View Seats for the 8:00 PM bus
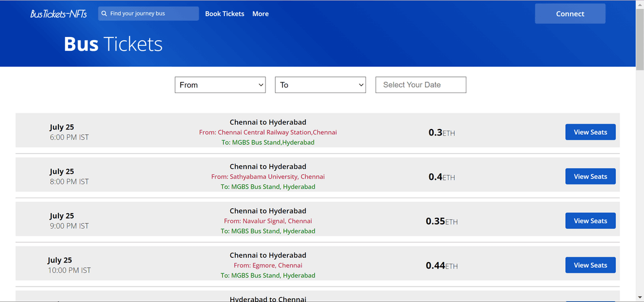 [590, 176]
